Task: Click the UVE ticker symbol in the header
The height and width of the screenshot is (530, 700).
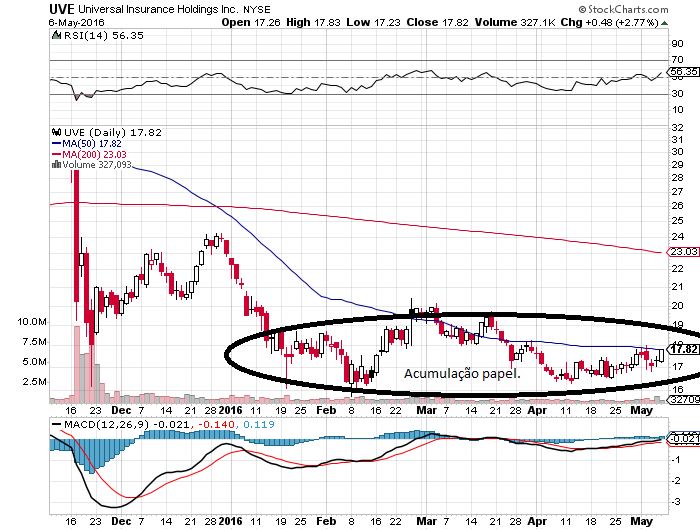Action: 62,9
